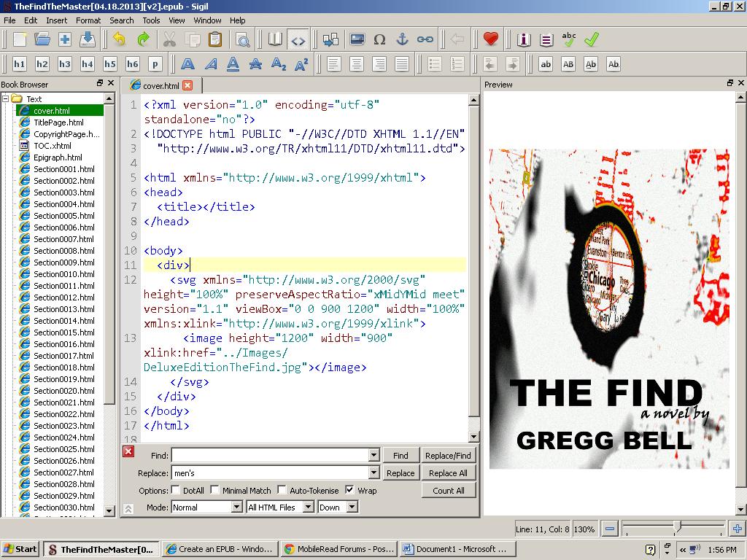Zoom out with the minus button
Image resolution: width=747 pixels, height=560 pixels.
click(609, 528)
